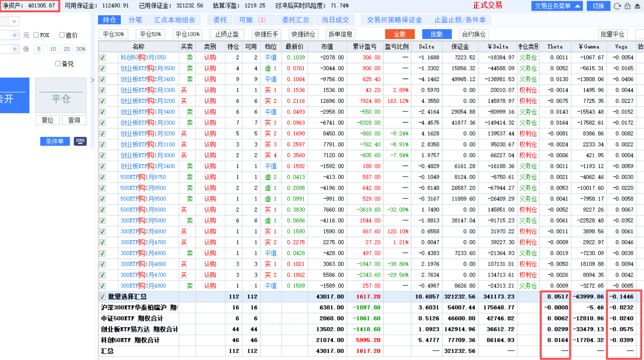Toggle the 追价 checkbox
644x360 pixels.
[x=62, y=35]
